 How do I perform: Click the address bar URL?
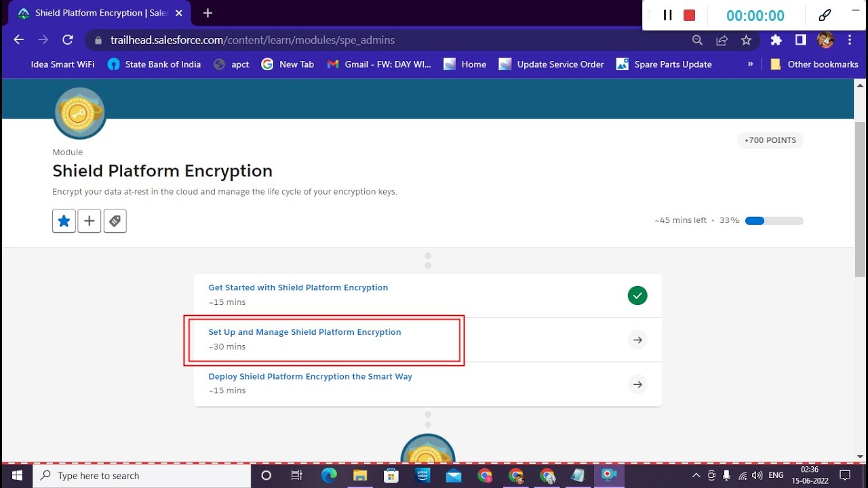pyautogui.click(x=252, y=40)
